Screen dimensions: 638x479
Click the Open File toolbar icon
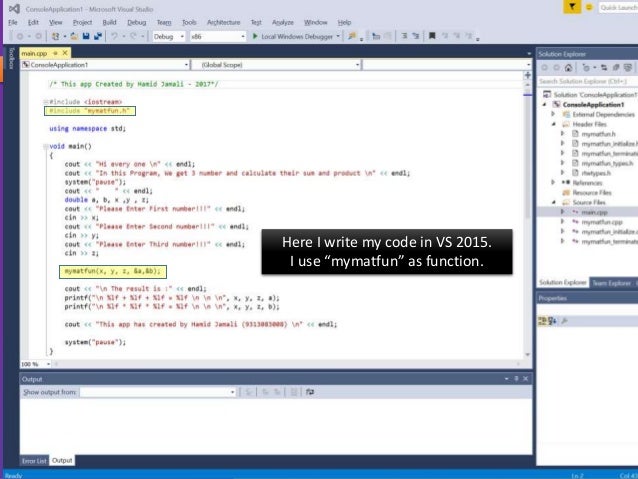[74, 36]
